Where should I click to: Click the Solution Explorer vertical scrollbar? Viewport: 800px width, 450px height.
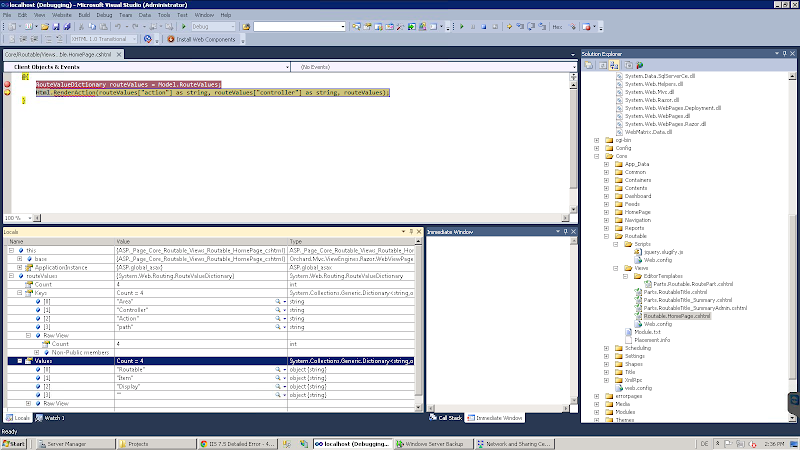click(x=792, y=245)
